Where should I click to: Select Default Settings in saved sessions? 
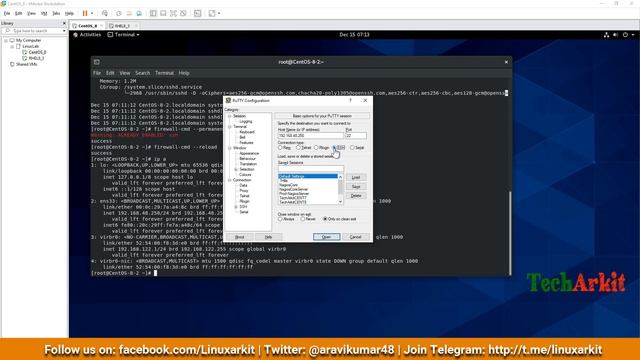308,176
